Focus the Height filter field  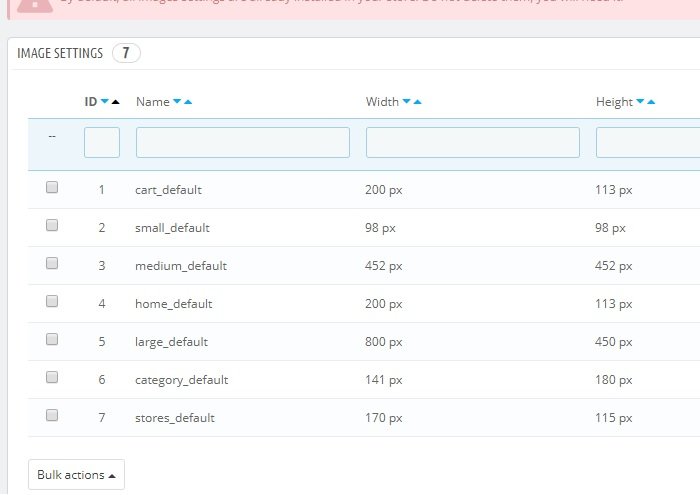click(x=648, y=142)
